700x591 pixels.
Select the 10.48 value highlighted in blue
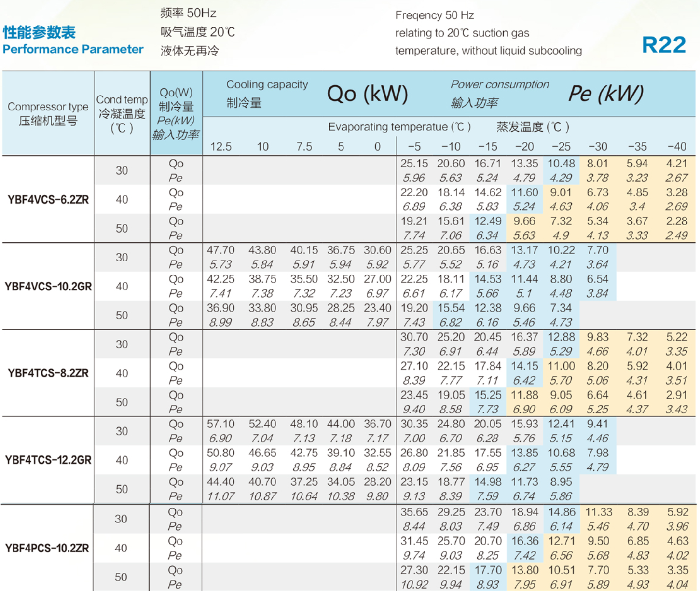pos(561,164)
